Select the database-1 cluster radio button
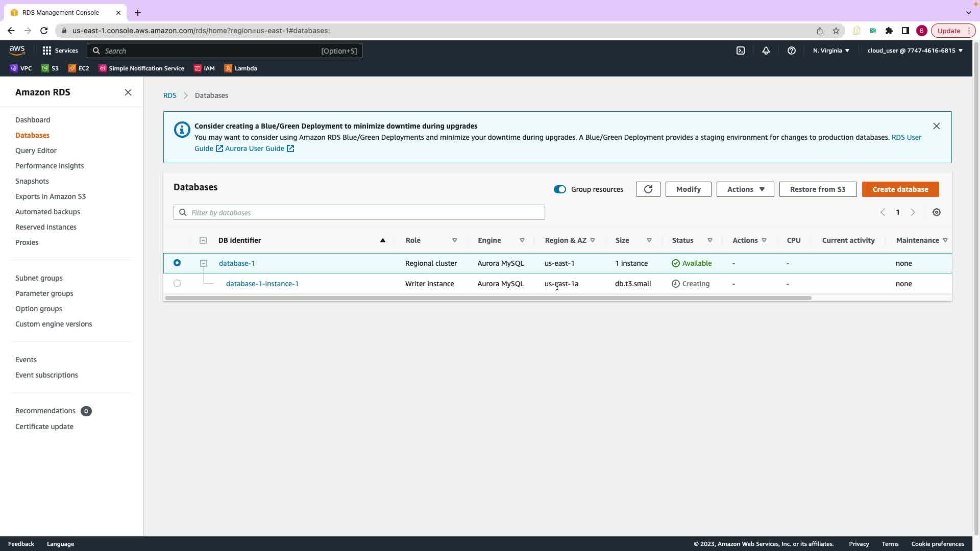This screenshot has height=551, width=980. coord(177,263)
